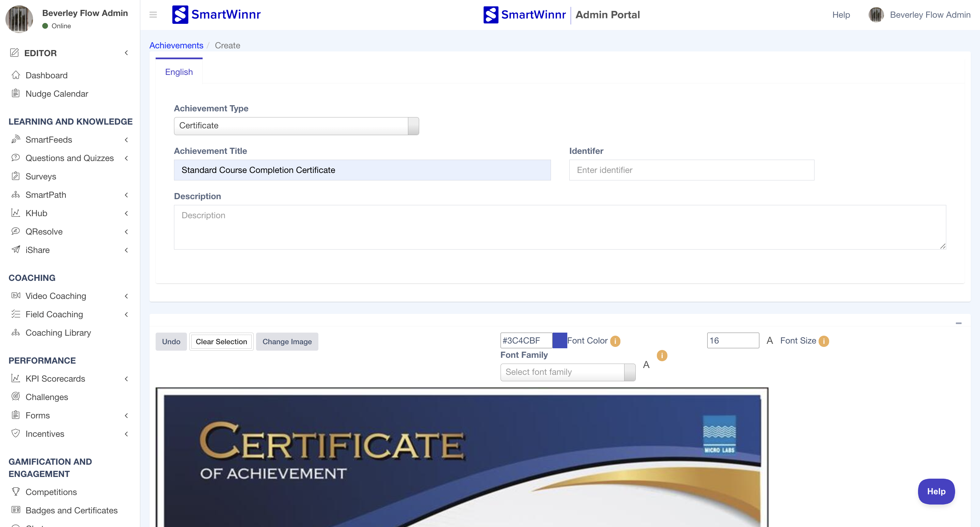Click the Competitions trophy icon

pyautogui.click(x=16, y=492)
